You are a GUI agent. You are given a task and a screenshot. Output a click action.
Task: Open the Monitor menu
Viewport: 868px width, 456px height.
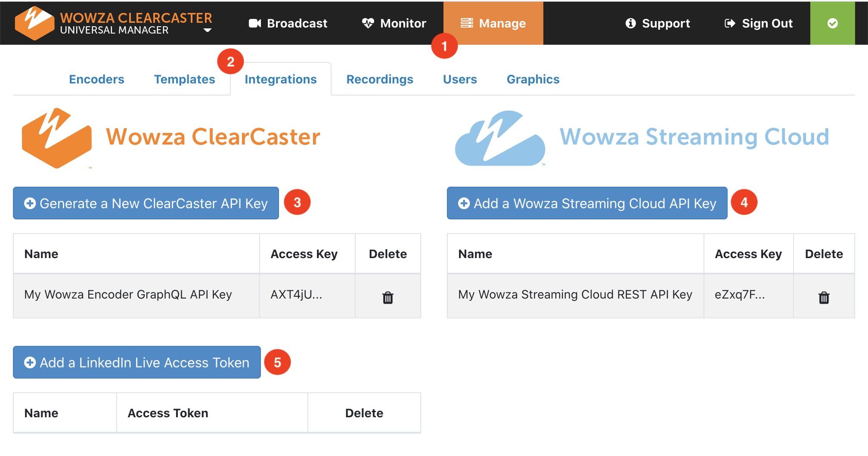point(394,23)
